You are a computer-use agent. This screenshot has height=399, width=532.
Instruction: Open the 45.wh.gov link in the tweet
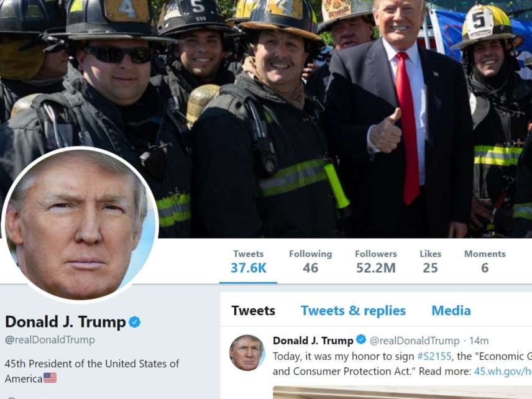tap(503, 371)
